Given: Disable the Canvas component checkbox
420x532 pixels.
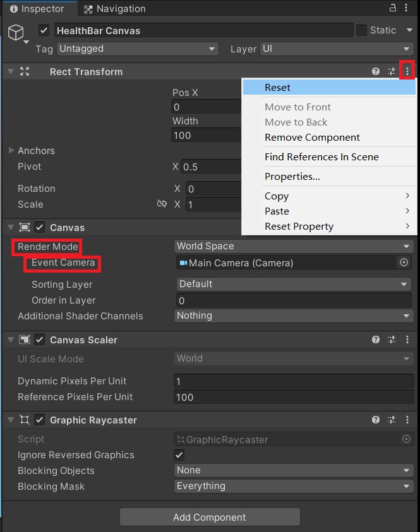Looking at the screenshot, I should pos(40,227).
